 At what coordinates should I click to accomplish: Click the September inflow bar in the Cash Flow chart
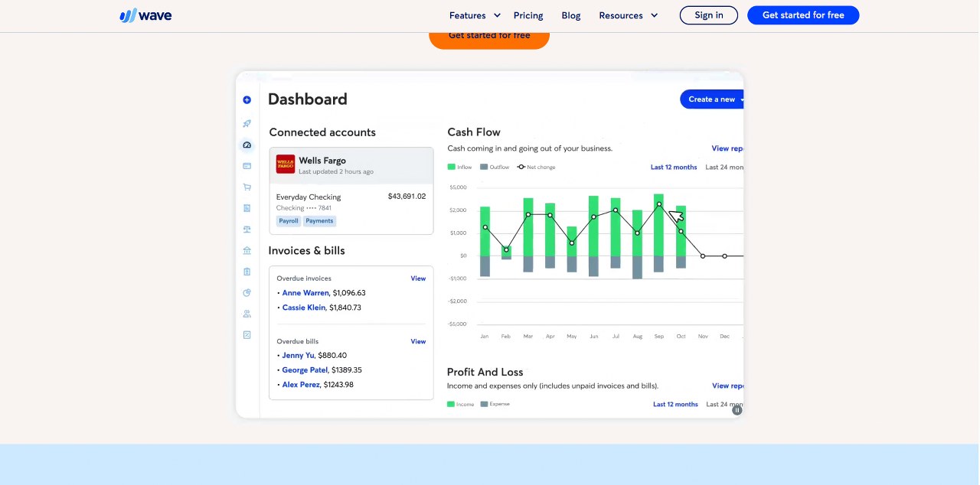point(658,225)
